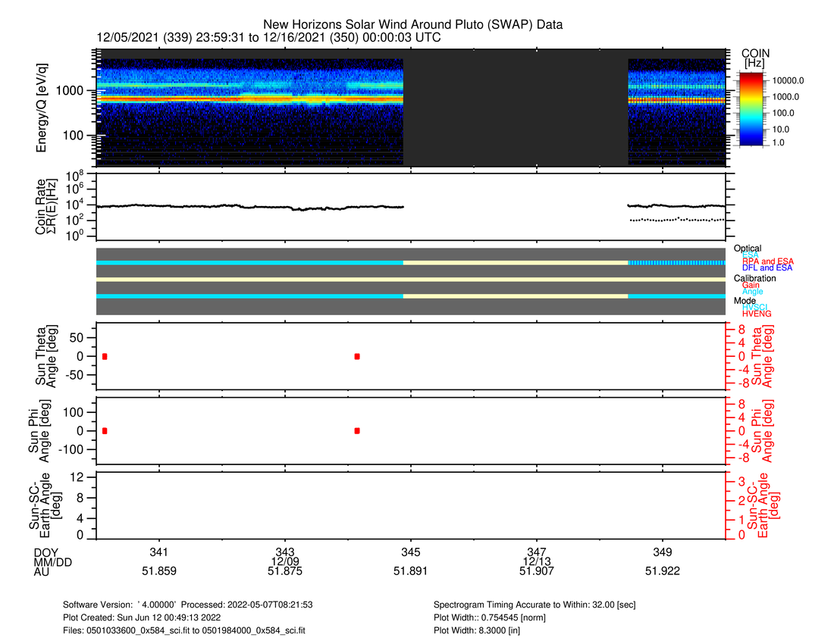Click the Mode legend heading
The height and width of the screenshot is (644, 834).
coord(745,300)
